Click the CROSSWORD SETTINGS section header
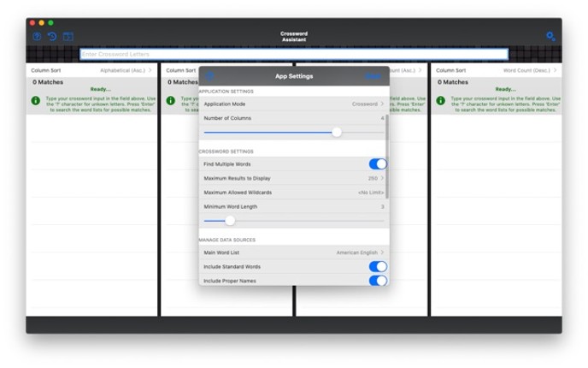 coord(226,151)
